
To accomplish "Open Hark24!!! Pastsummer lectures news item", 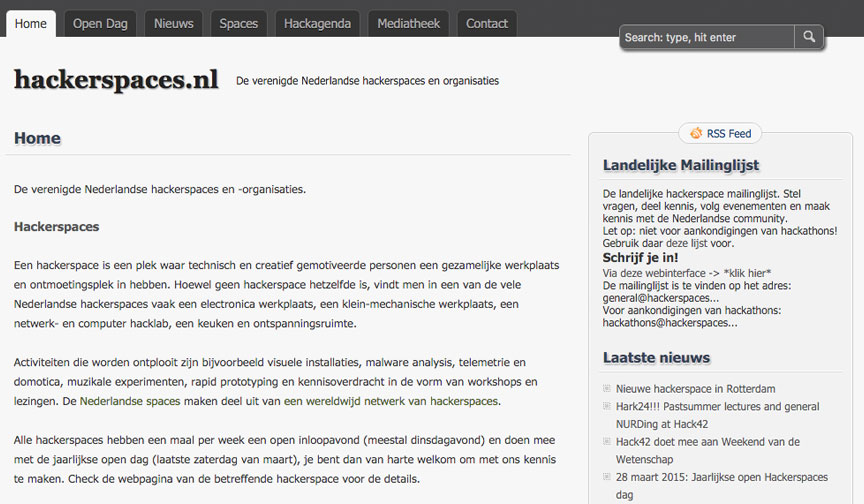I will coord(717,415).
